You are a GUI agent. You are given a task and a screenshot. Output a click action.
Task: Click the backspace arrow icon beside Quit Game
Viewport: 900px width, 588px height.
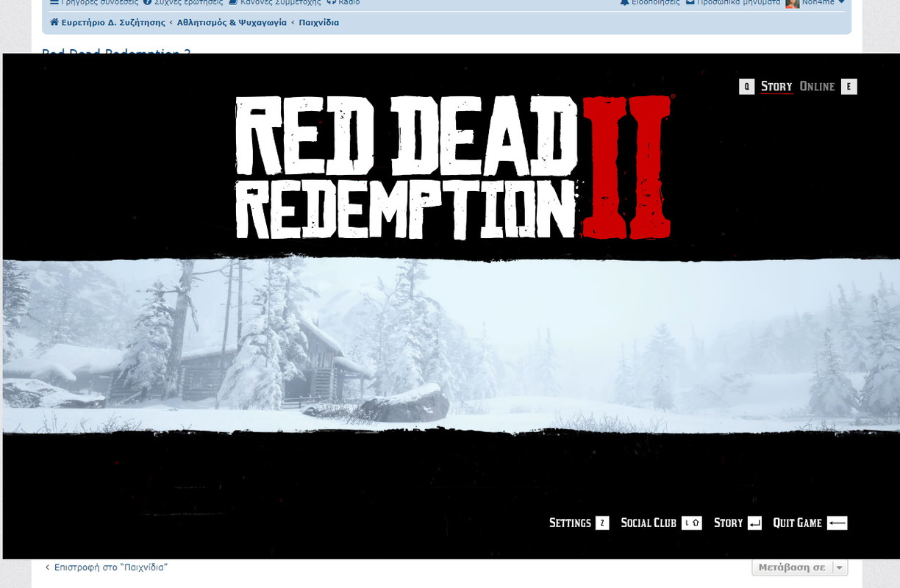point(838,523)
